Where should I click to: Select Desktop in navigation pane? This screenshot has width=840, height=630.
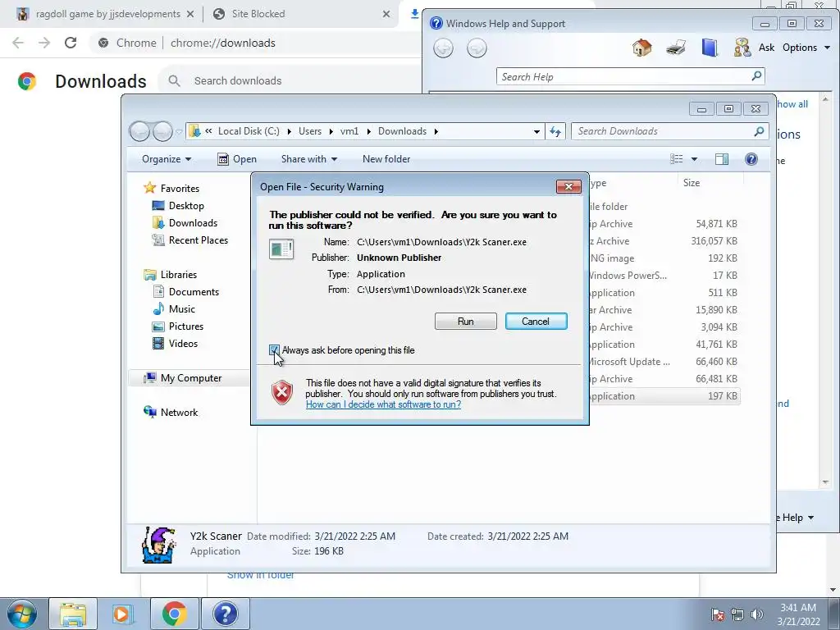[186, 206]
